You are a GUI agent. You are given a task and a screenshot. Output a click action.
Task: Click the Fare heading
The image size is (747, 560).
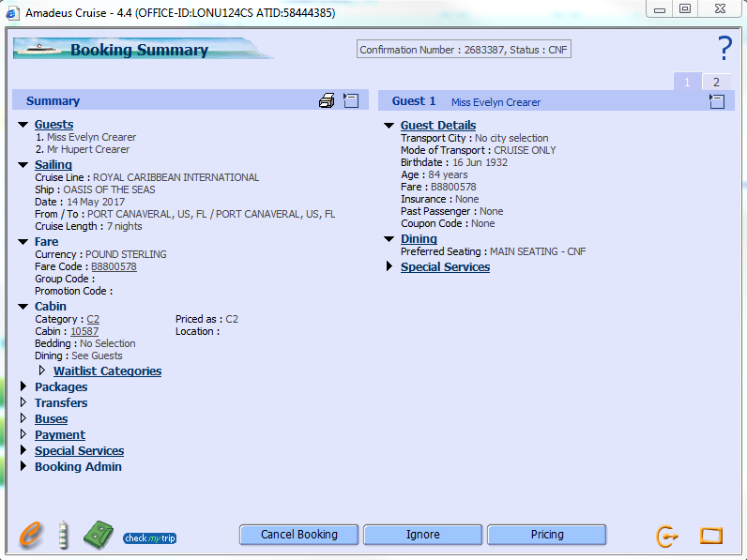[46, 241]
